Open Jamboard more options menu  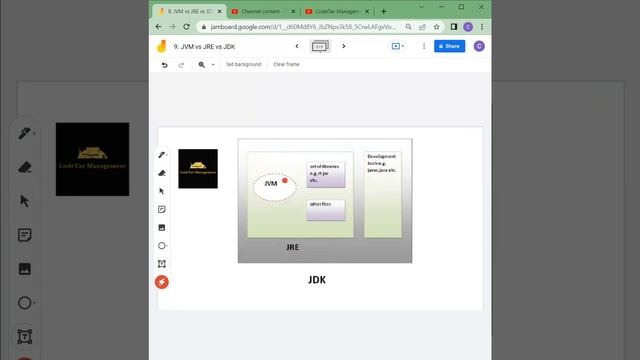click(424, 46)
